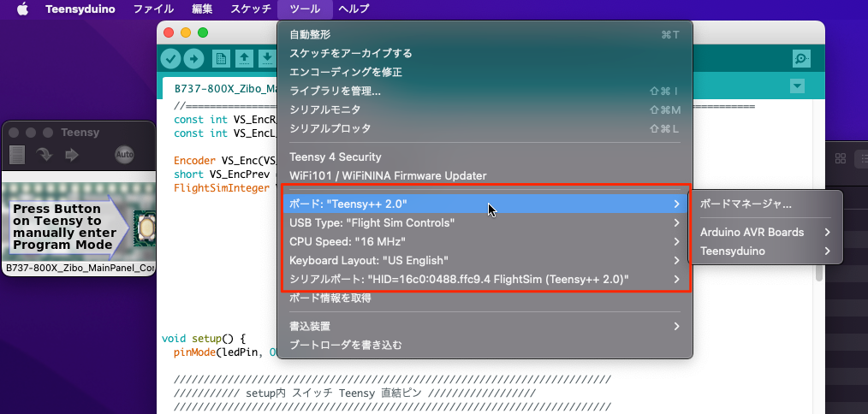Select 自動整形 menu entry
This screenshot has height=414, width=868.
485,34
